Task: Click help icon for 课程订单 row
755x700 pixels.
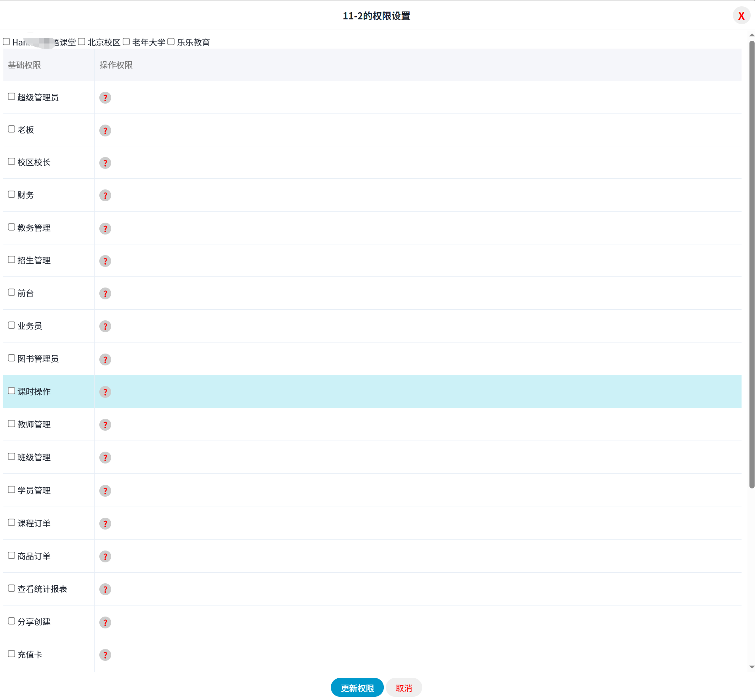Action: (105, 524)
